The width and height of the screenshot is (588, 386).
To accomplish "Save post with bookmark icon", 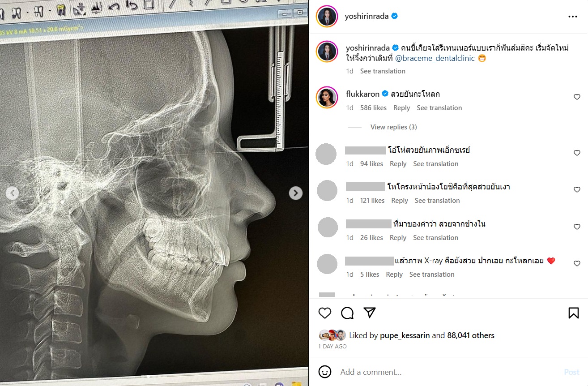I will 573,313.
